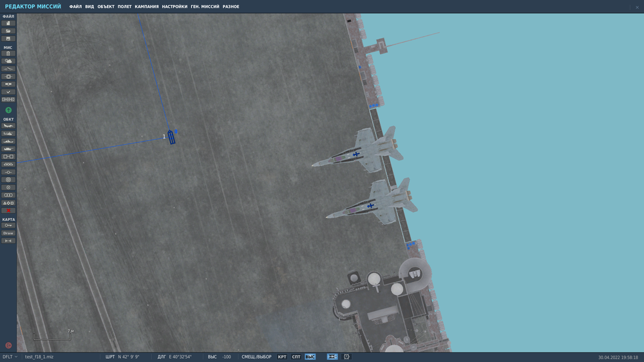The width and height of the screenshot is (644, 362).
Task: Open mission file icon in ФАЙЛ section
Action: click(8, 31)
